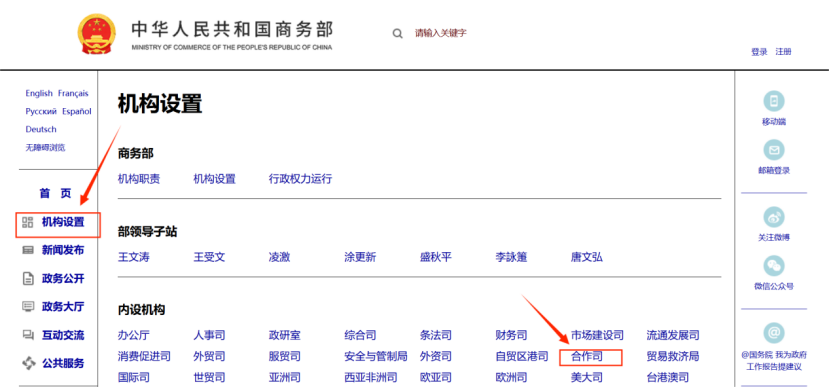Switch language to Deutsch
The height and width of the screenshot is (388, 830).
point(41,129)
